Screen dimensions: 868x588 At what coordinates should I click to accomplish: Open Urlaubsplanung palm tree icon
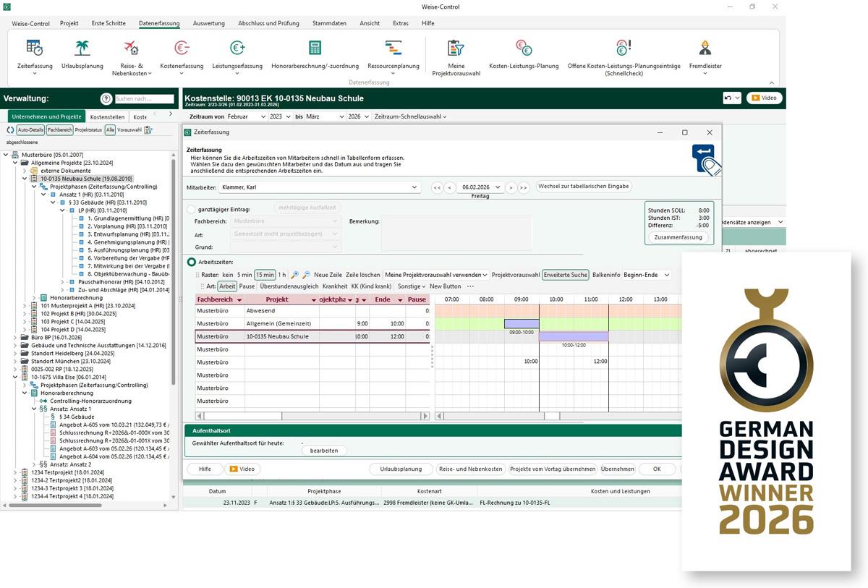tap(82, 49)
